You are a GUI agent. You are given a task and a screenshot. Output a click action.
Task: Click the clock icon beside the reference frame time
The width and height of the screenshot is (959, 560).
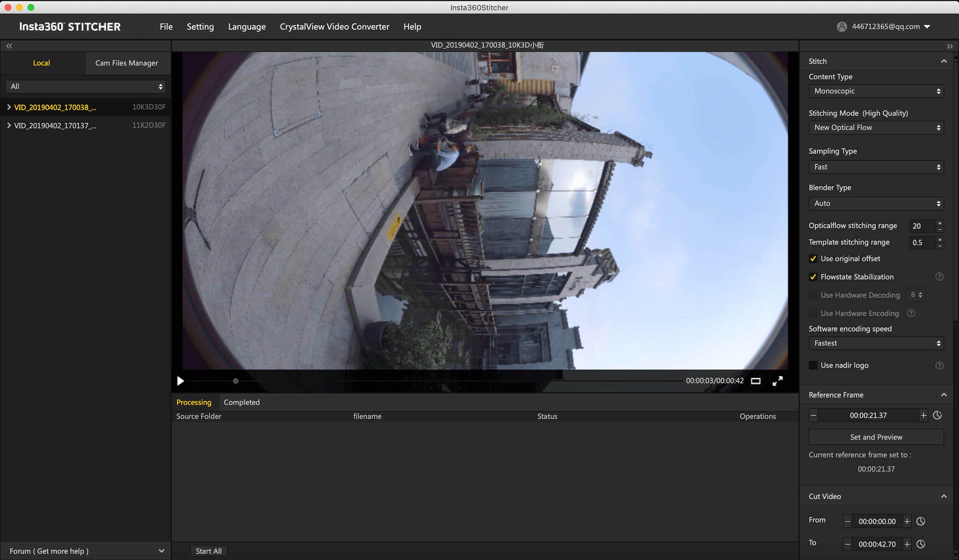pyautogui.click(x=937, y=415)
